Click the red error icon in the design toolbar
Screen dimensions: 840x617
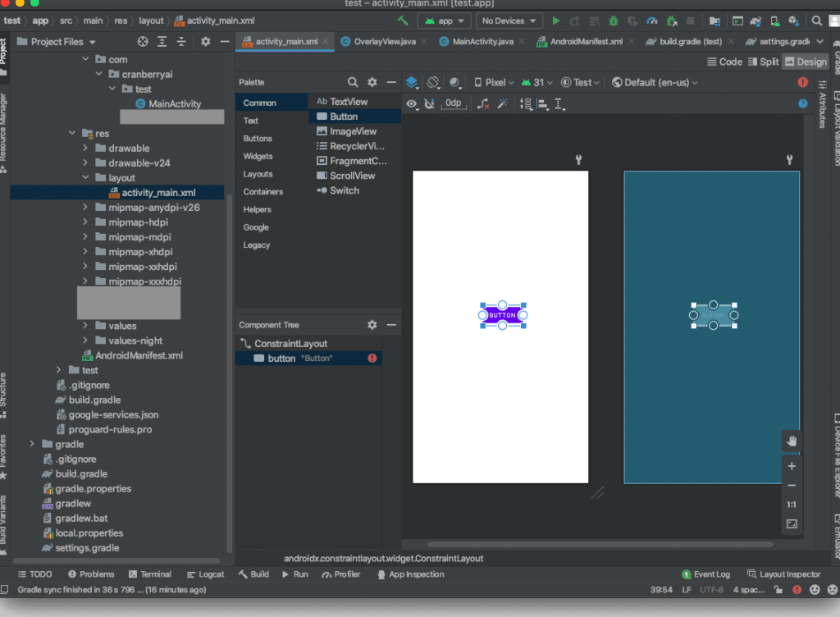click(x=802, y=82)
